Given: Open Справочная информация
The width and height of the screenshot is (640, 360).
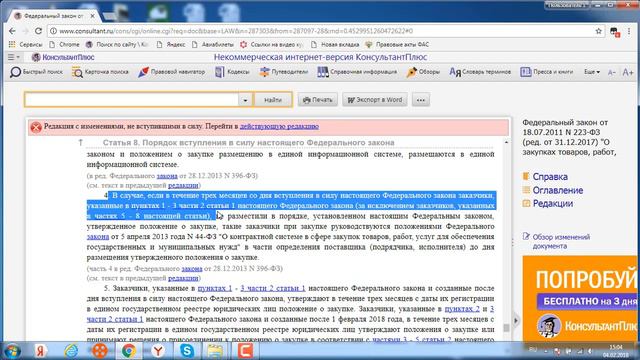Looking at the screenshot, I should click(x=357, y=72).
